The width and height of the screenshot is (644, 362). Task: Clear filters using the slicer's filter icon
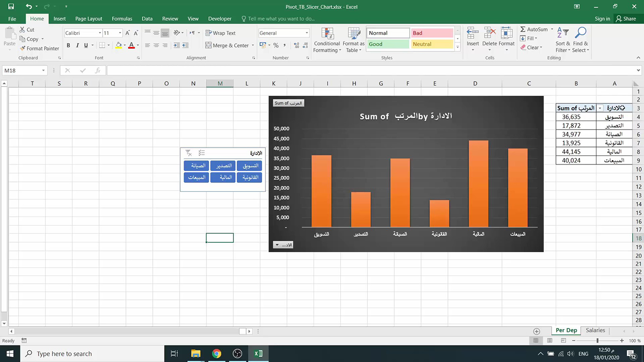189,153
